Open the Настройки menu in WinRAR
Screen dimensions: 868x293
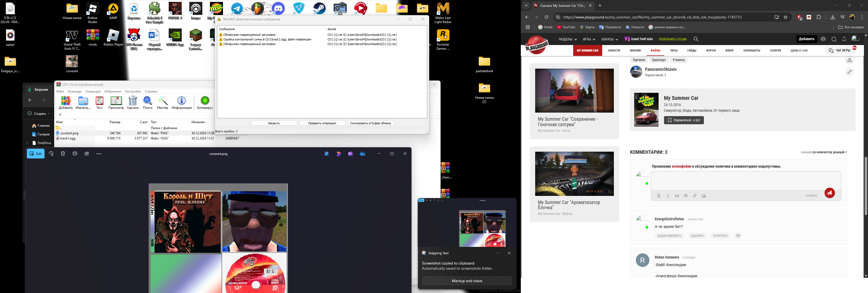pos(133,91)
